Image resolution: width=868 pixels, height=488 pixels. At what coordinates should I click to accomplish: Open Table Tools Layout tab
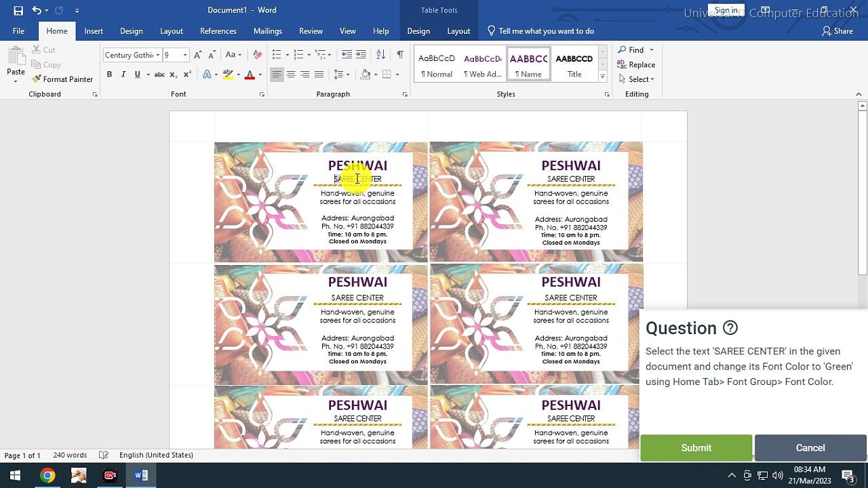point(458,30)
